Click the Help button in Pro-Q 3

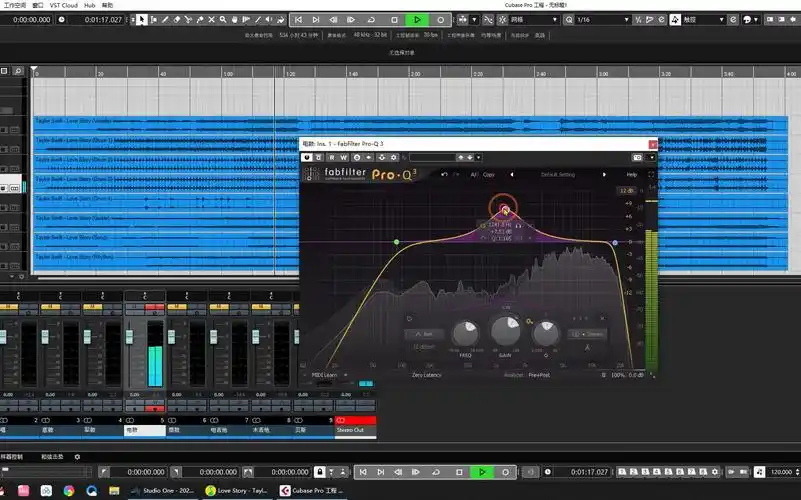pos(631,174)
